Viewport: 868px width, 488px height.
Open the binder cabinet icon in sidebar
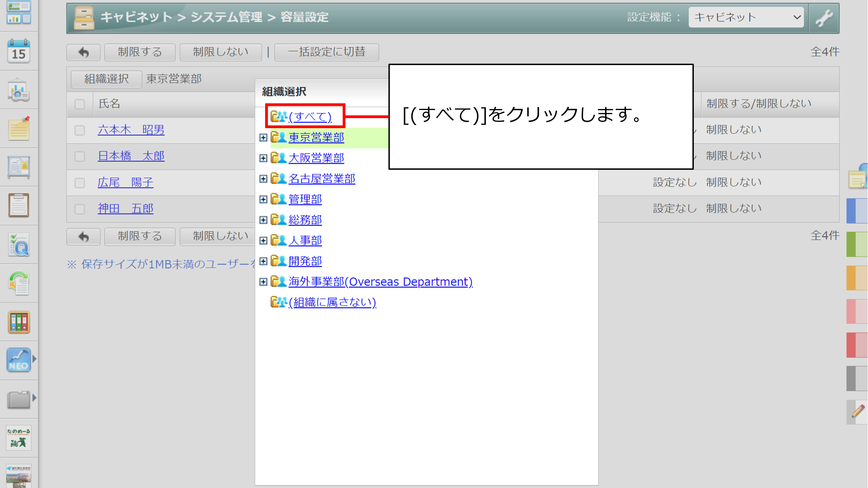point(19,322)
